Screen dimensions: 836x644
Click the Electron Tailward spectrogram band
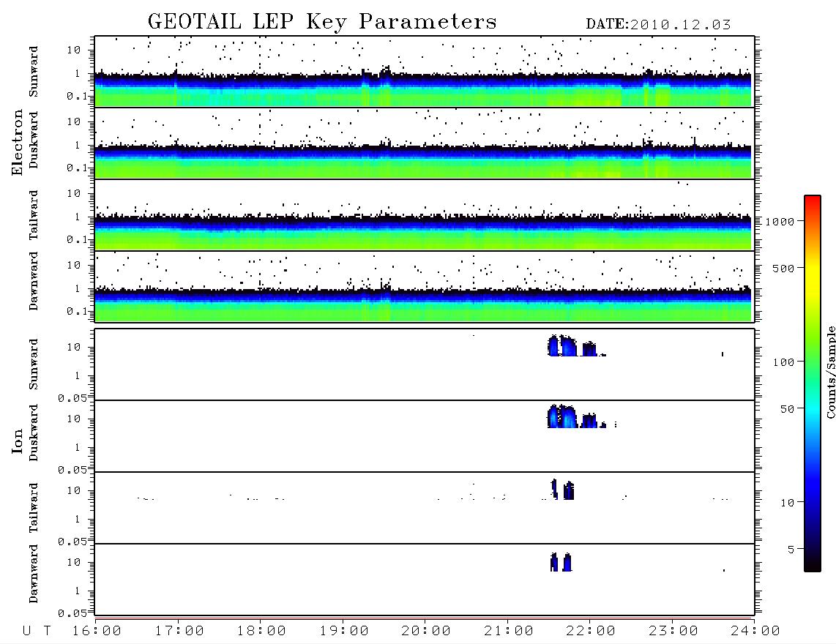coord(423,232)
